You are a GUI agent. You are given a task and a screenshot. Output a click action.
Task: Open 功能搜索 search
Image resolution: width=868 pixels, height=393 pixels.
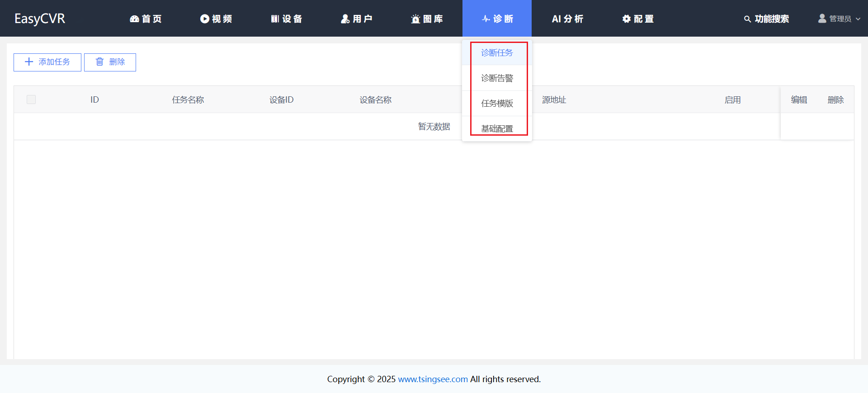[x=766, y=19]
